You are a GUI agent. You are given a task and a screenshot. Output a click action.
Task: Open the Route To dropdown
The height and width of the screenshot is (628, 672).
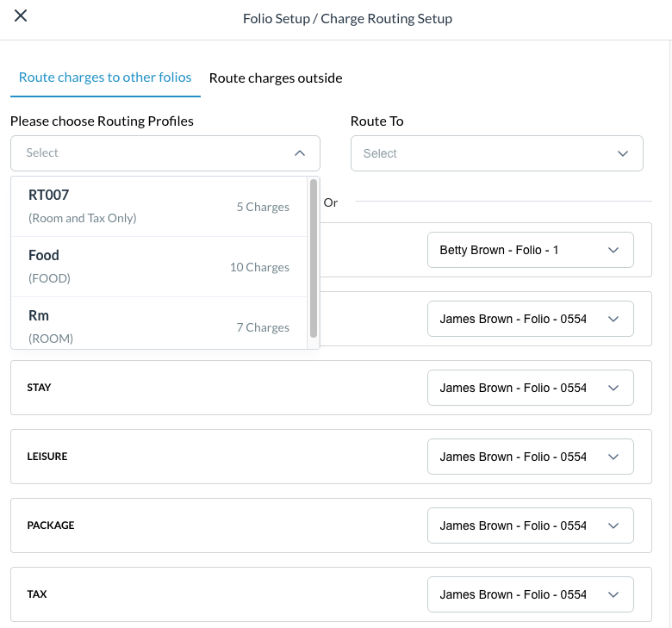[496, 153]
